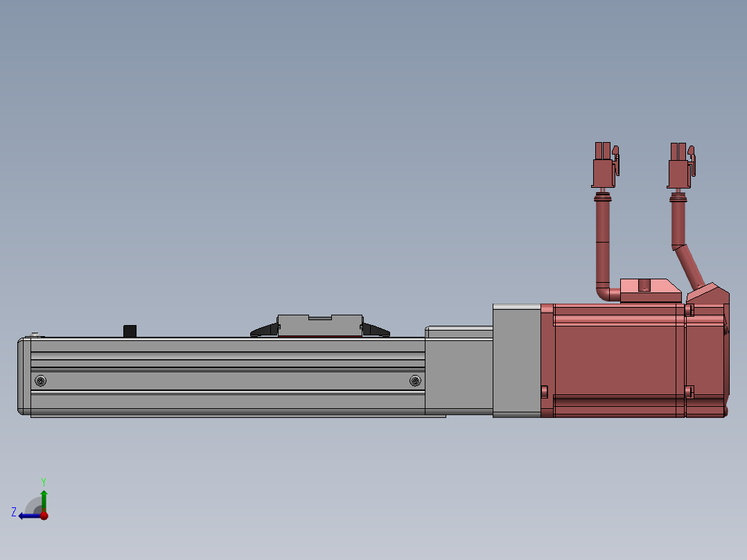Screen dimensions: 747x560
Task: Select the small black sensor block on rail
Action: [130, 331]
